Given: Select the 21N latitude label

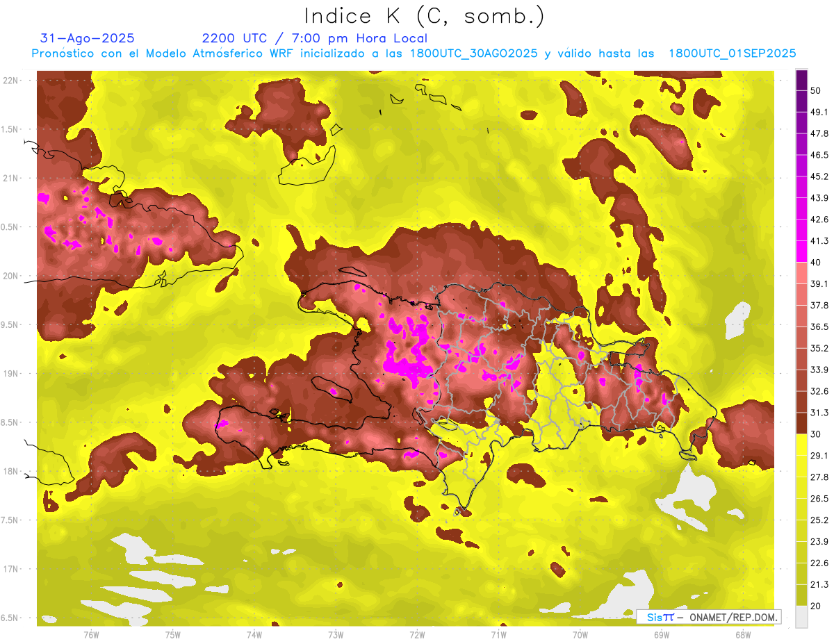Looking at the screenshot, I should 11,178.
